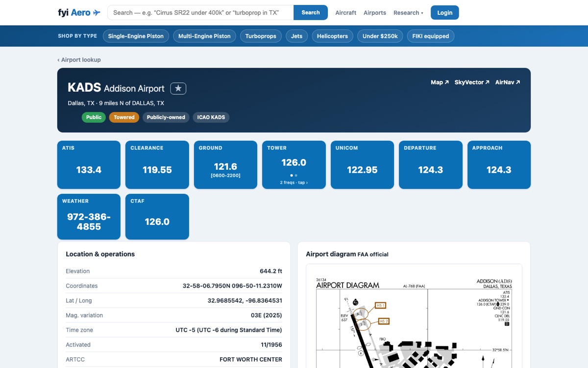Image resolution: width=588 pixels, height=368 pixels.
Task: Select the Weather 972-386-4855 card
Action: (89, 216)
